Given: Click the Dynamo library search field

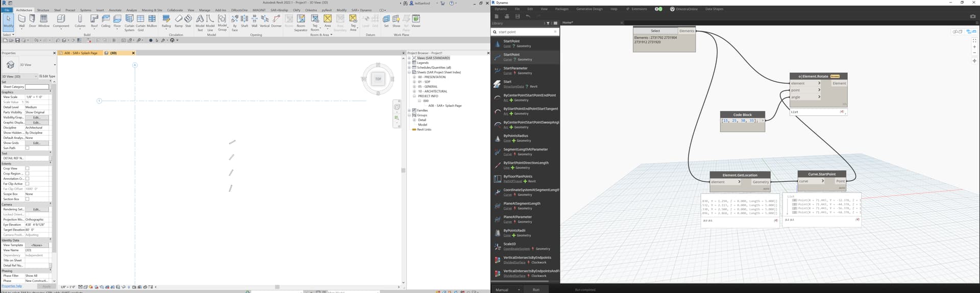Looking at the screenshot, I should (x=525, y=32).
